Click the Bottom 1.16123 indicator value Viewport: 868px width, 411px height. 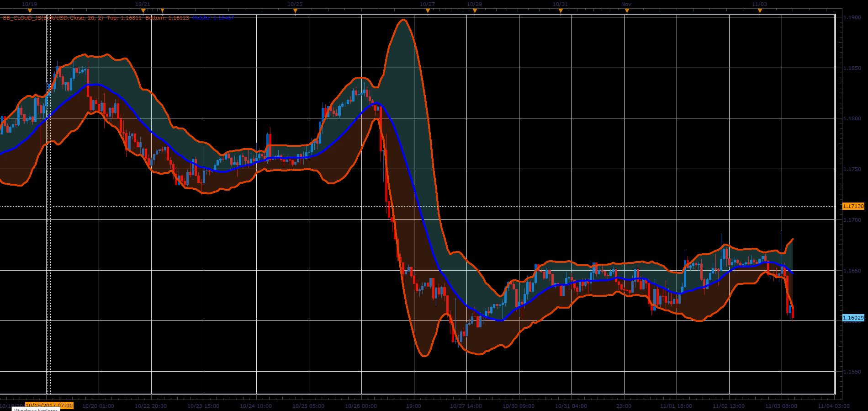(167, 18)
